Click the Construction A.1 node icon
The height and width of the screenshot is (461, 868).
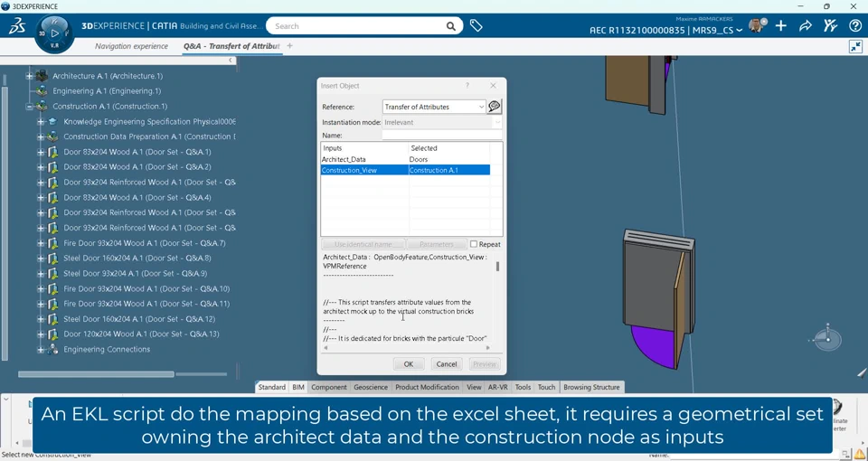tap(42, 107)
